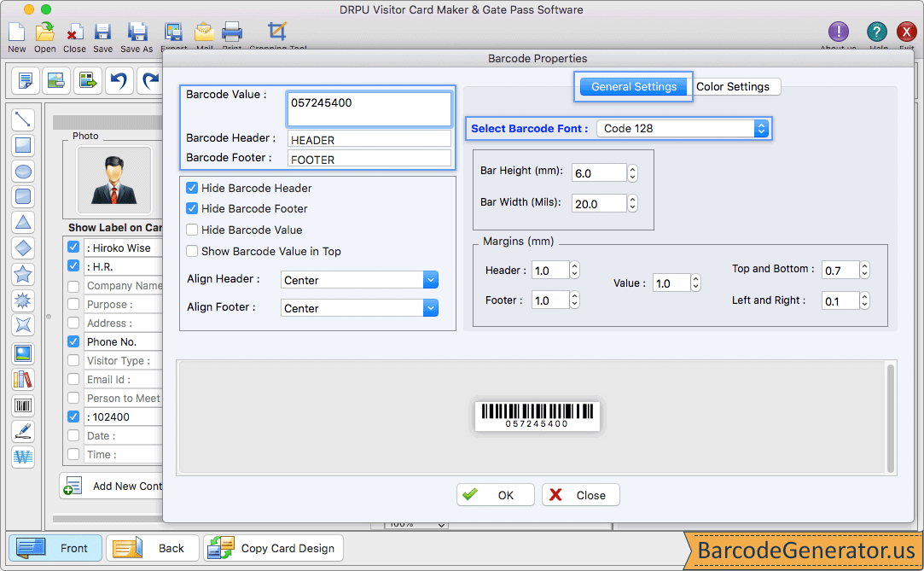Click the Undo arrow icon
924x571 pixels.
coord(119,81)
